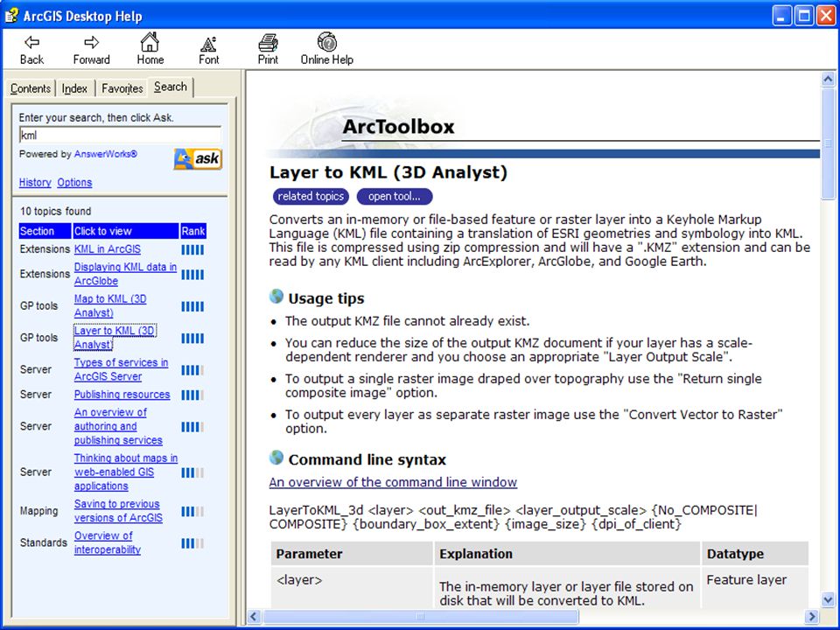Click the 'Standards' section cell
Image resolution: width=840 pixels, height=630 pixels.
(x=44, y=542)
